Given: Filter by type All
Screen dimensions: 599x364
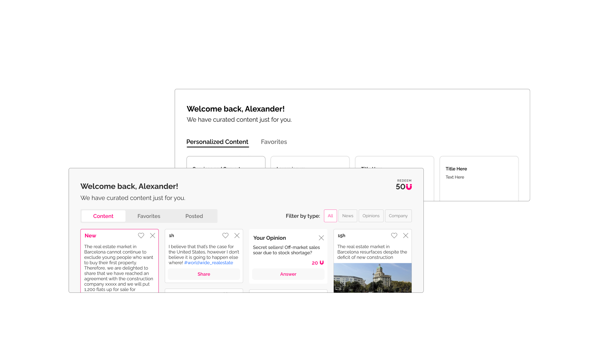Looking at the screenshot, I should click(x=330, y=216).
